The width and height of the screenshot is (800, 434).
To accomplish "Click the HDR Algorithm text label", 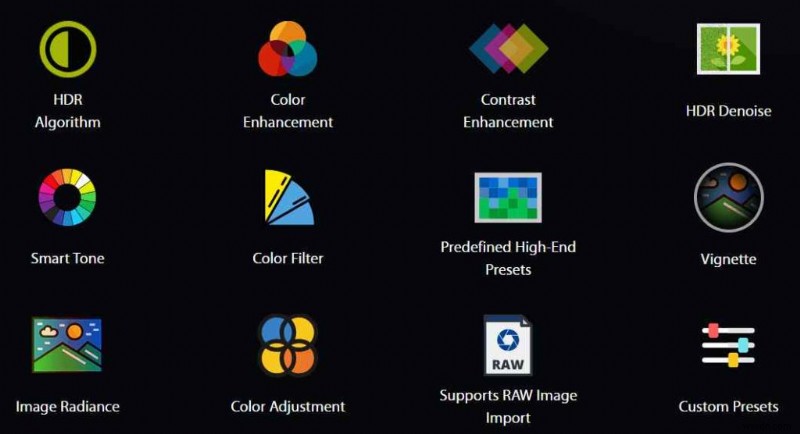I will point(68,111).
